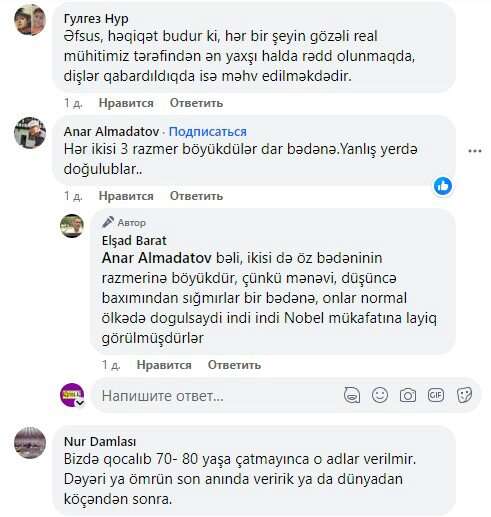Click the blue like reaction on Anar's comment
This screenshot has height=517, width=491.
(x=443, y=186)
